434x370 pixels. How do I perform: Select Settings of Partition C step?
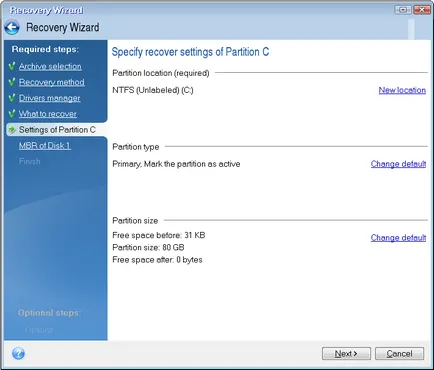point(57,130)
